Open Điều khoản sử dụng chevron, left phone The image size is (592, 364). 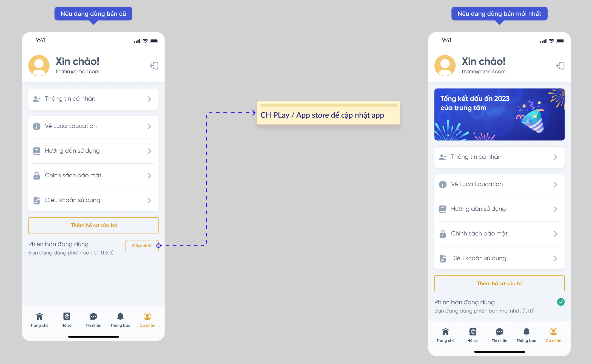(x=149, y=200)
